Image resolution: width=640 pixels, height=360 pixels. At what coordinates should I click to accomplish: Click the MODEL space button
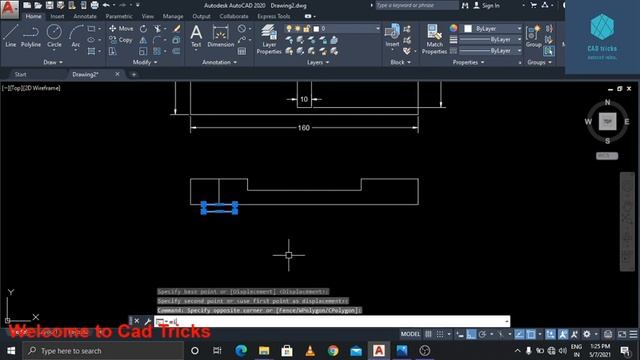pyautogui.click(x=410, y=334)
